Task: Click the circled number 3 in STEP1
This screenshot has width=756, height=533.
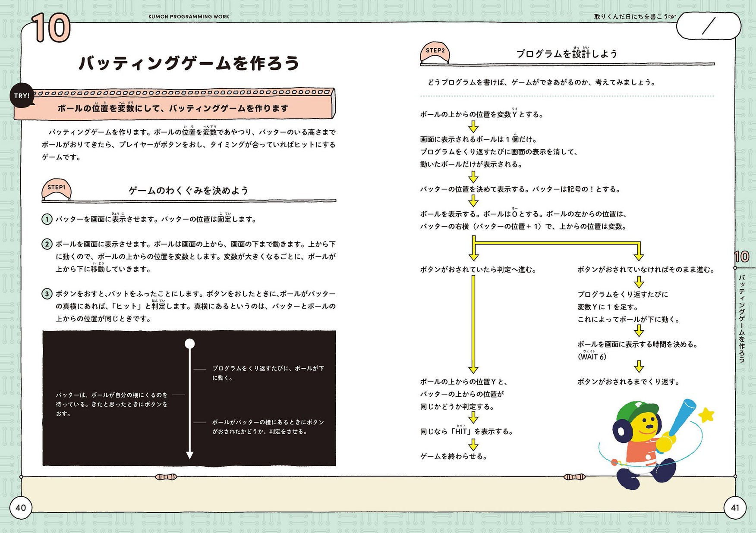Action: (x=47, y=294)
